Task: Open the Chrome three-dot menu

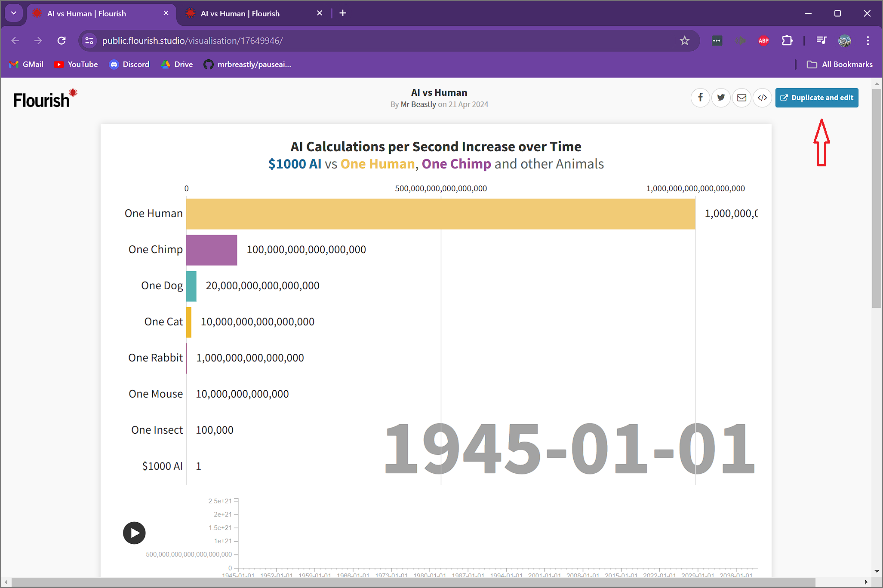Action: 868,41
